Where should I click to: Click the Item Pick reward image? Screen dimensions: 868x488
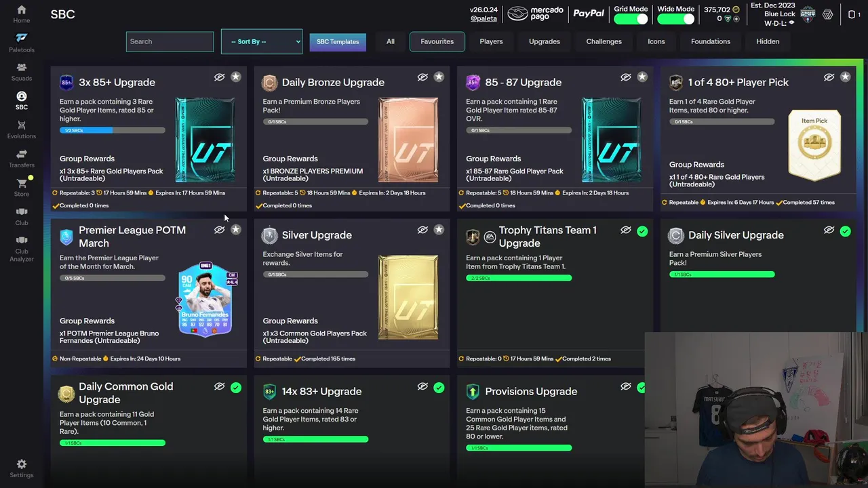point(814,145)
